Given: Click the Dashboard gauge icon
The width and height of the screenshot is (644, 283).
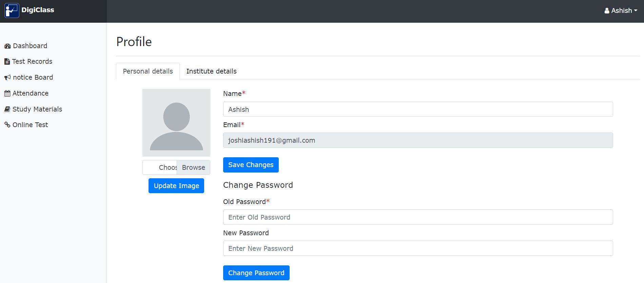Looking at the screenshot, I should 7,46.
